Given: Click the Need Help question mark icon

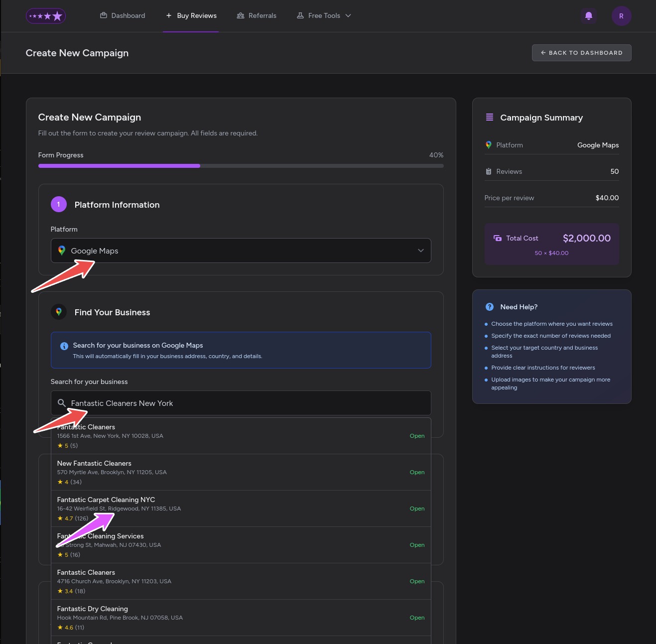Looking at the screenshot, I should 489,307.
